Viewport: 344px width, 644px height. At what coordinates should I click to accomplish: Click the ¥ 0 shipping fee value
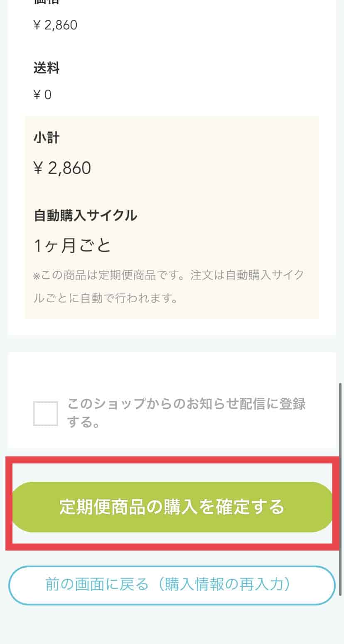click(x=42, y=95)
